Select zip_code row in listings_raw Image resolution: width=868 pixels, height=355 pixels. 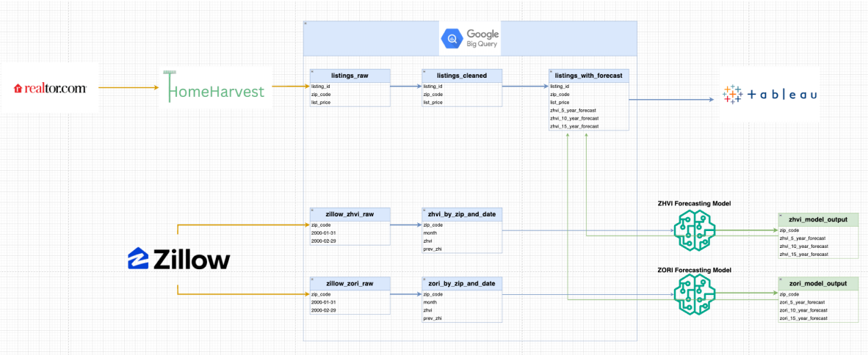350,95
